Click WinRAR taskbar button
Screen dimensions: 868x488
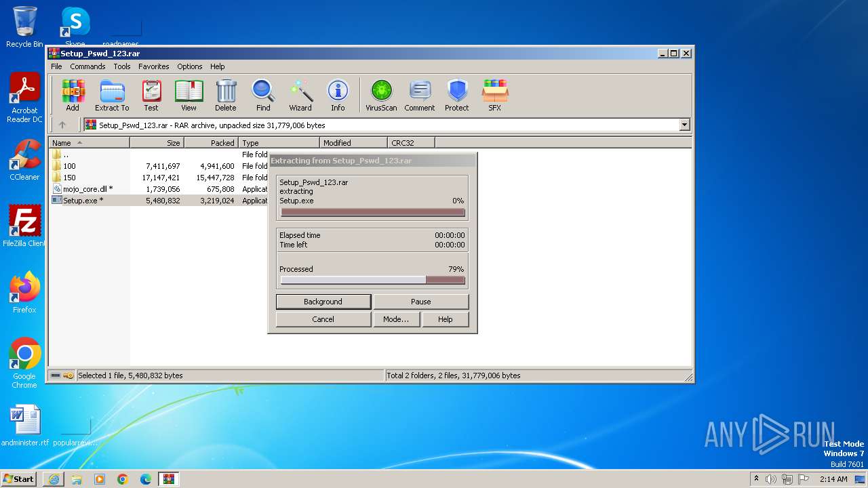pyautogui.click(x=169, y=479)
